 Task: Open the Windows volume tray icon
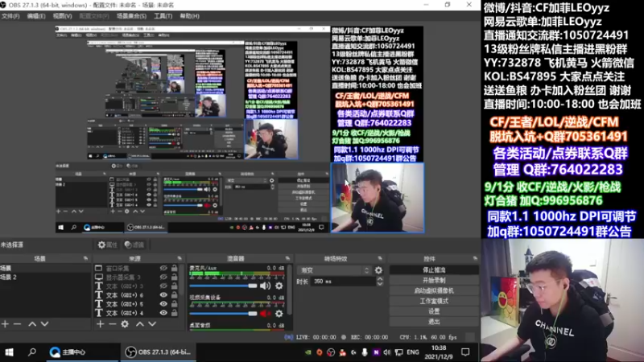tap(387, 352)
